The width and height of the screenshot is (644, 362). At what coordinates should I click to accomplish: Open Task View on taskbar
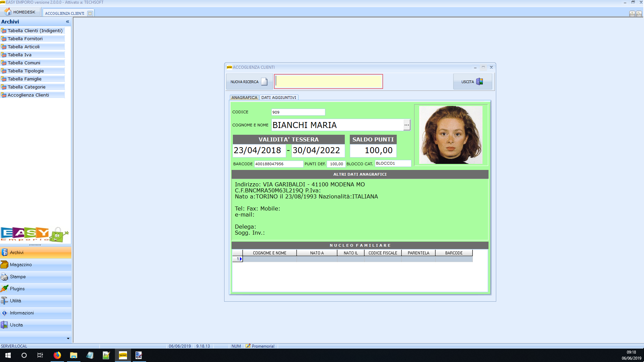(40, 355)
